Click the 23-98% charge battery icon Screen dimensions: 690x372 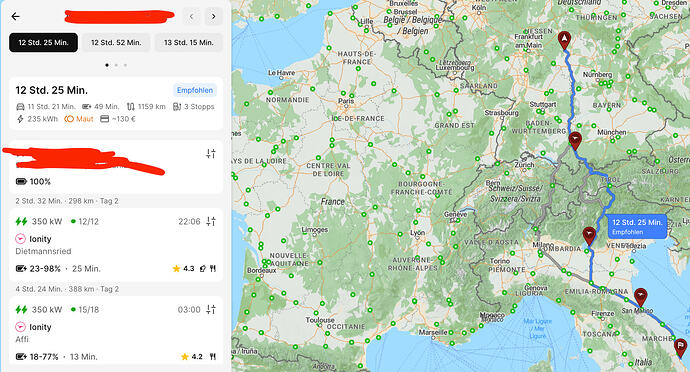pyautogui.click(x=21, y=269)
